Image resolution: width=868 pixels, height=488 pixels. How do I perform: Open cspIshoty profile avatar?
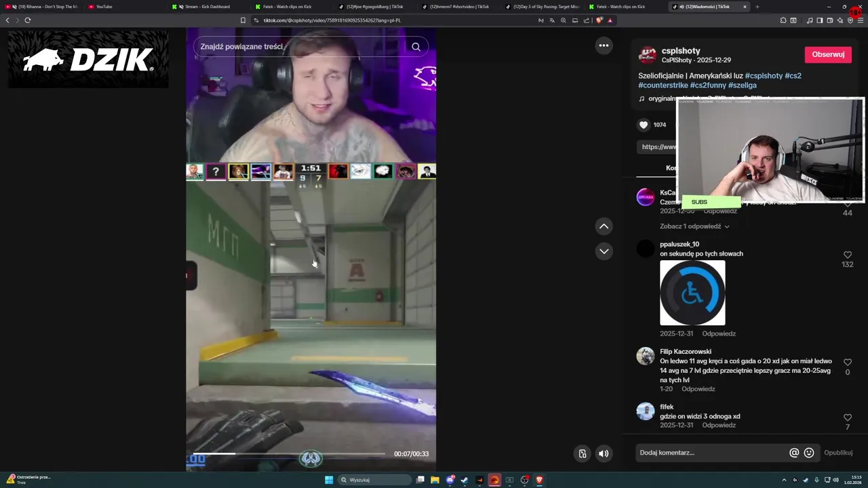click(648, 55)
